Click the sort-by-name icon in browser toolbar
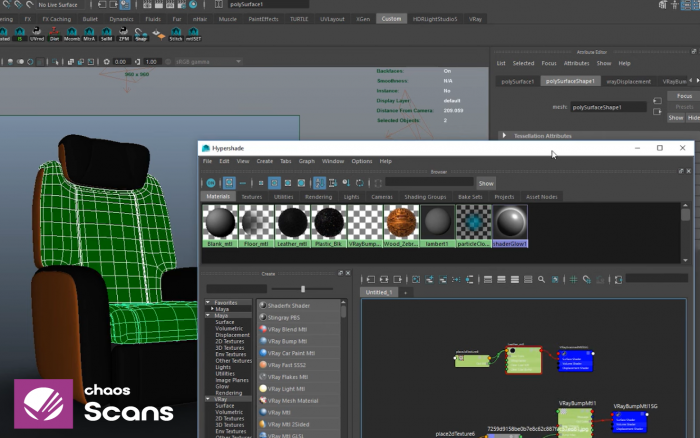Screen dimensions: 700x438 click(319, 183)
